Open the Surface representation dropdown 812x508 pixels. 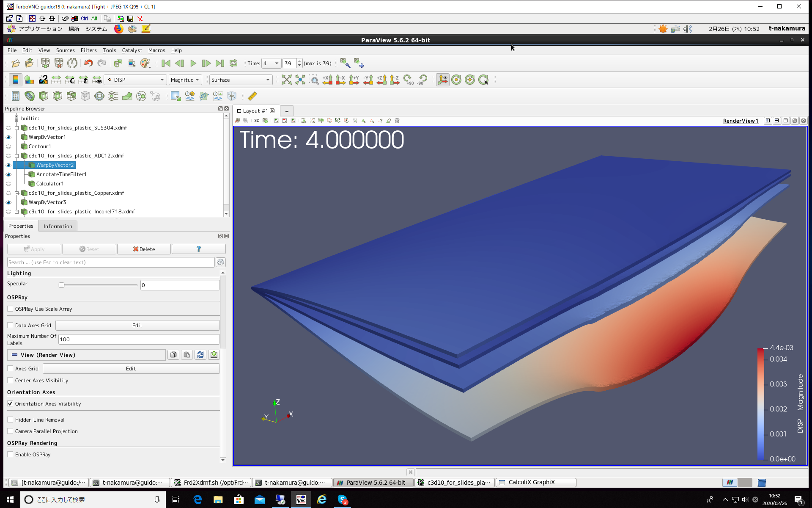pos(240,80)
